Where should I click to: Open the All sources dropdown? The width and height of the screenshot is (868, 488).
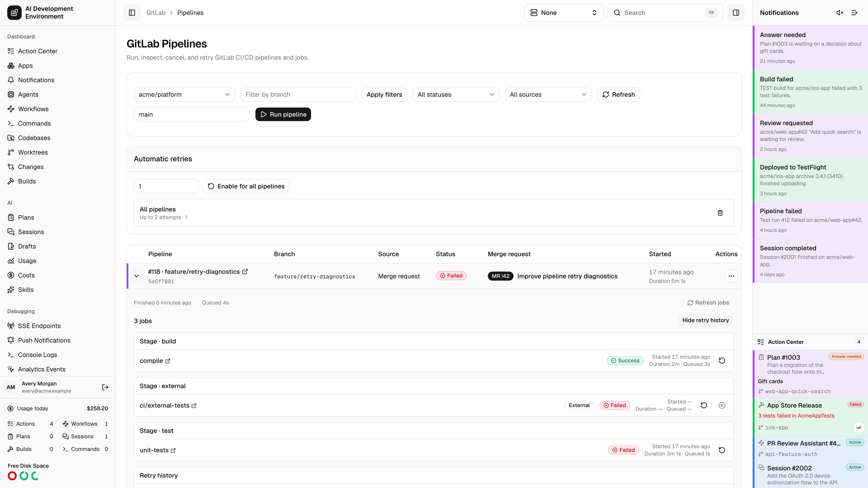(548, 95)
